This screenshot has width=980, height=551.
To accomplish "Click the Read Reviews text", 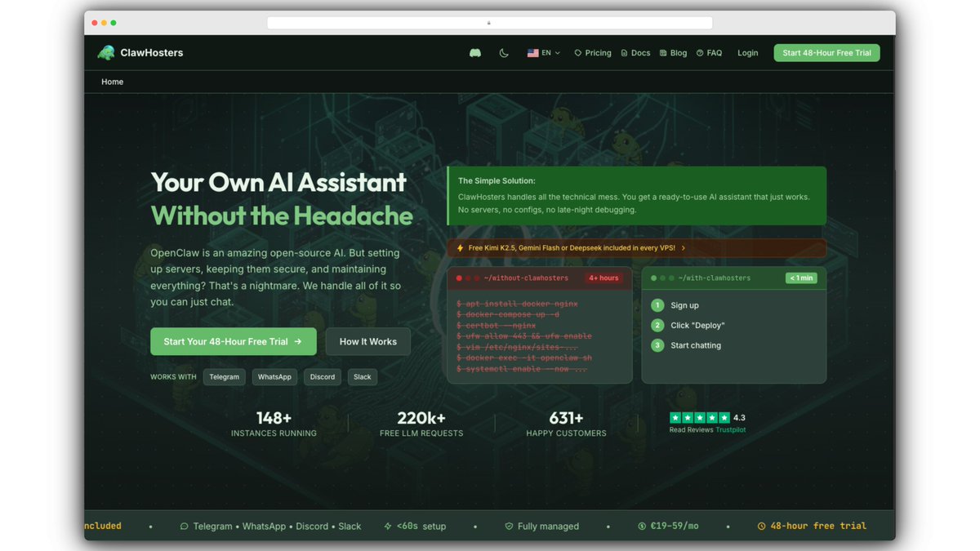I will 691,430.
